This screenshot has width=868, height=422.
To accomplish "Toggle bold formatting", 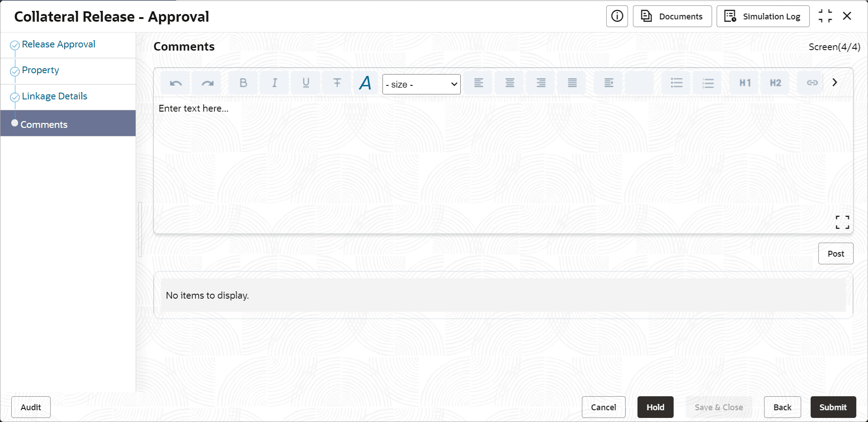I will coord(243,83).
